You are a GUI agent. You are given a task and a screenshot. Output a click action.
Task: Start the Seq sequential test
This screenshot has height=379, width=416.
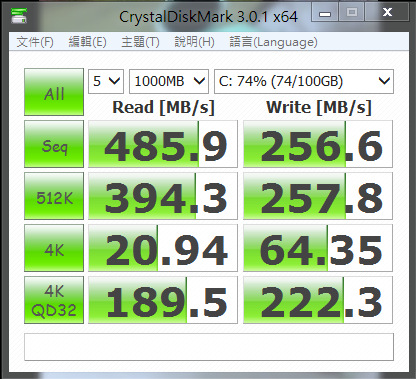54,144
